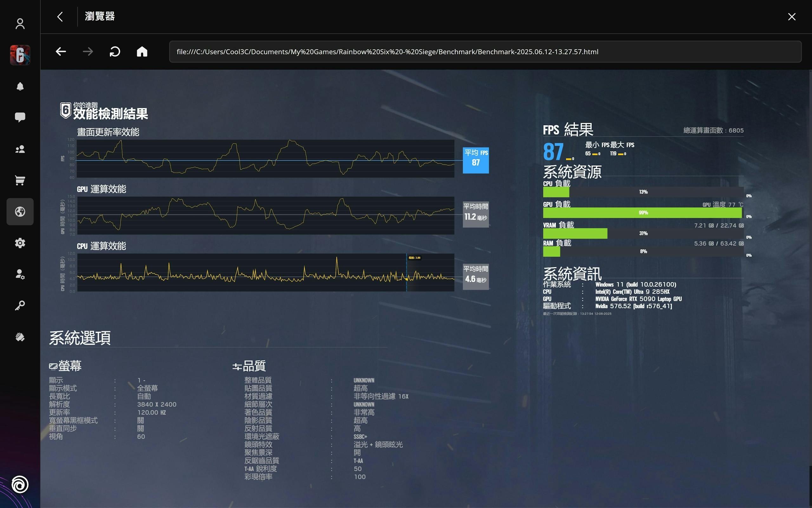This screenshot has height=508, width=812.
Task: Click the 彩現倍率 value 100
Action: 360,477
